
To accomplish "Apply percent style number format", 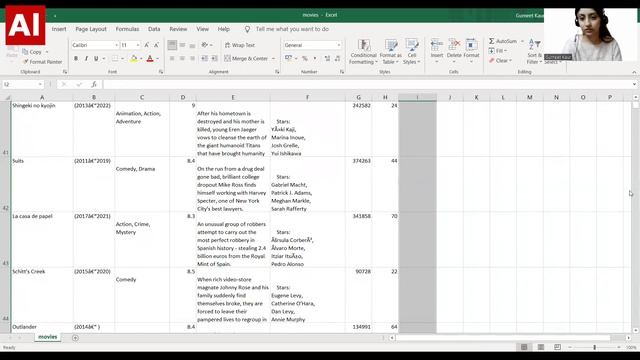I will point(304,59).
